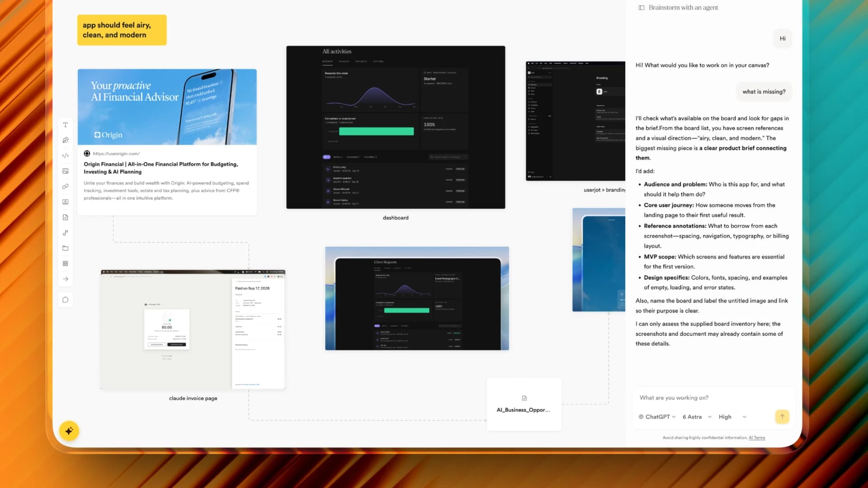Click the 'userjot > branding' label
The image size is (868, 488).
point(604,190)
